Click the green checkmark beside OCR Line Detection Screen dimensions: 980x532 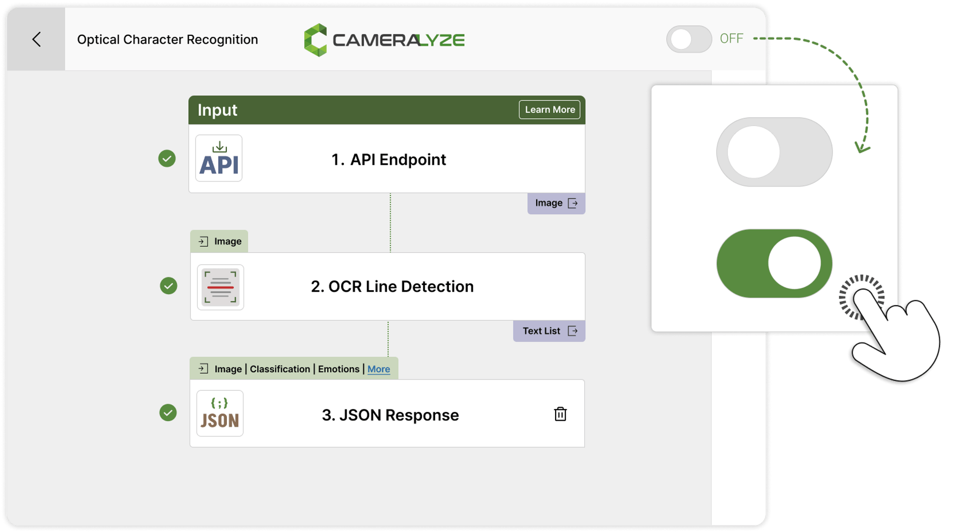(x=167, y=286)
